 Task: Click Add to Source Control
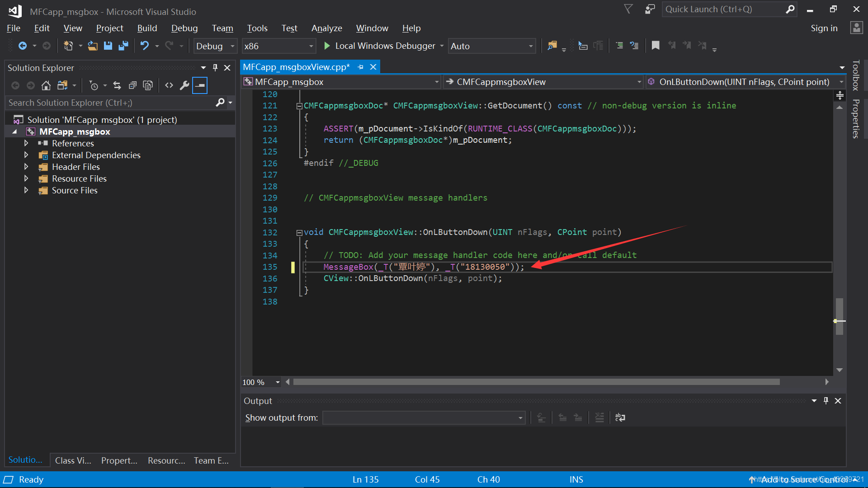pyautogui.click(x=804, y=479)
